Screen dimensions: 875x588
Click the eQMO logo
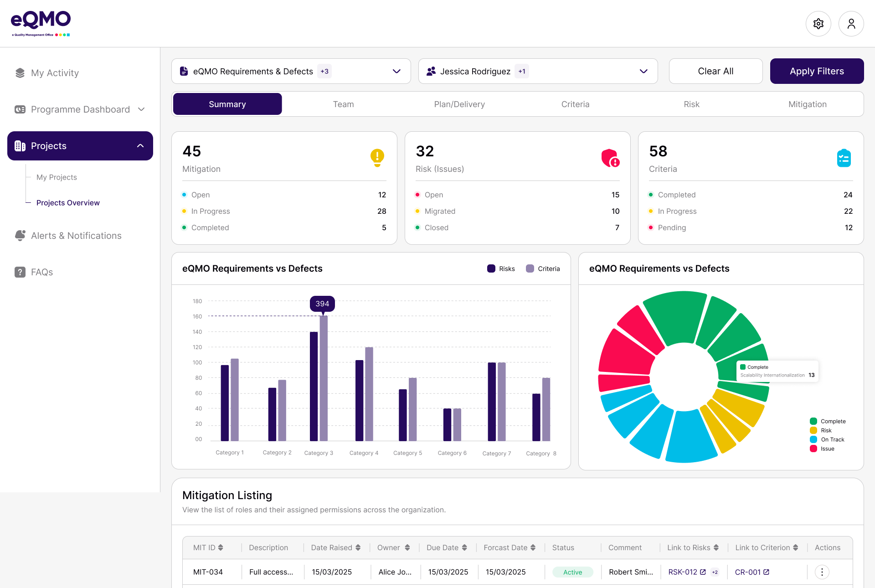(x=41, y=23)
